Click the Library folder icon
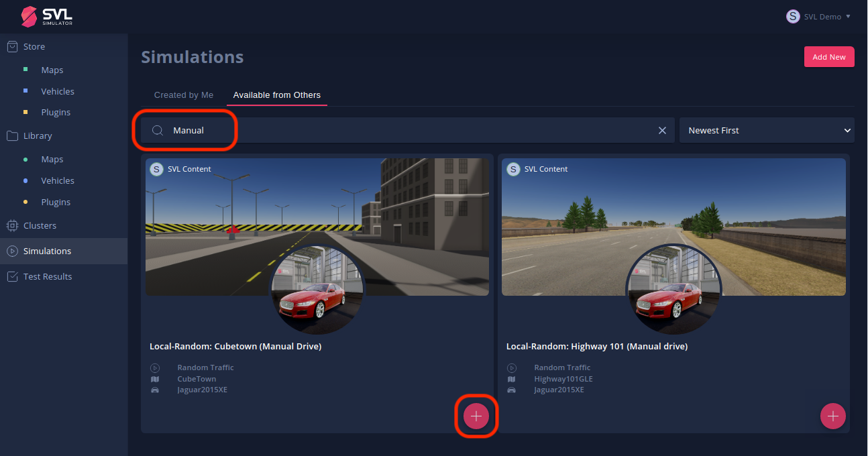The width and height of the screenshot is (868, 456). 12,135
